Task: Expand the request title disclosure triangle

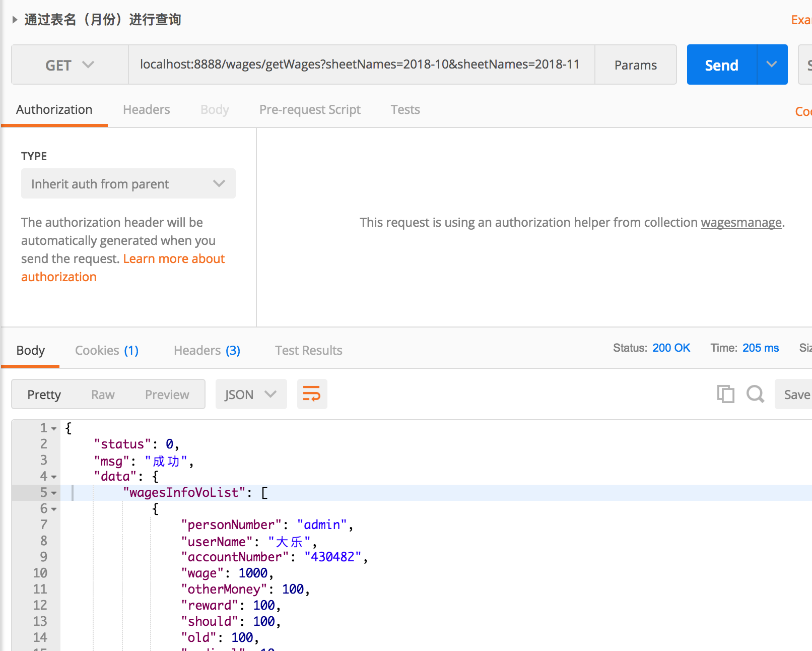Action: (x=15, y=20)
